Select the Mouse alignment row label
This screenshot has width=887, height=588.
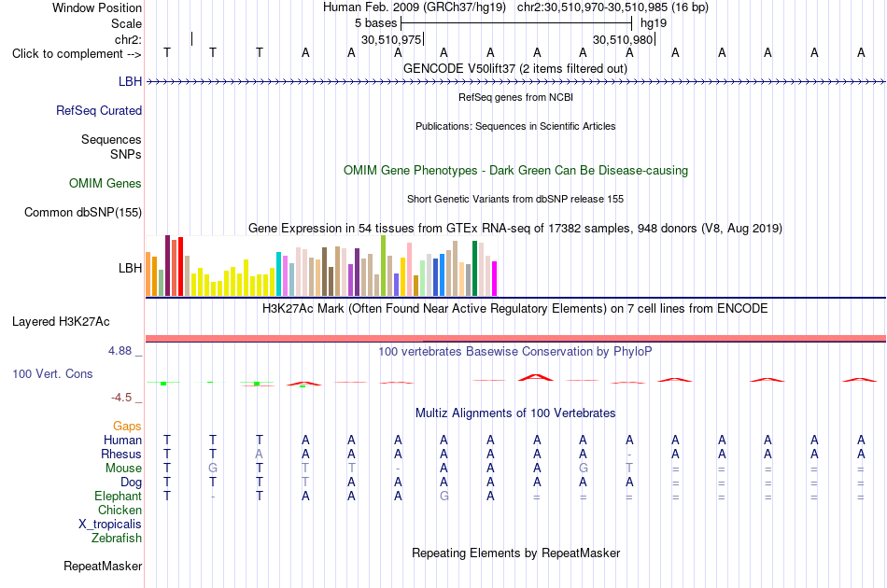(x=124, y=469)
